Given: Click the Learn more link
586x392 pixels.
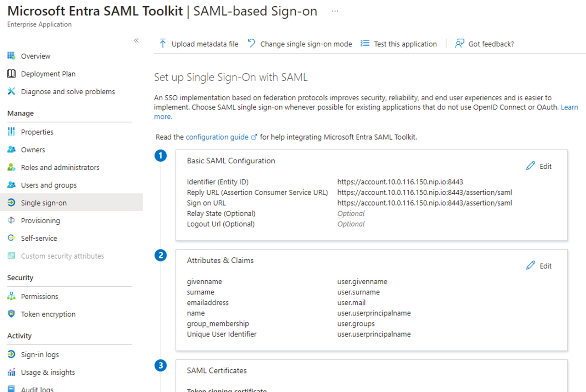Looking at the screenshot, I should 569,107.
